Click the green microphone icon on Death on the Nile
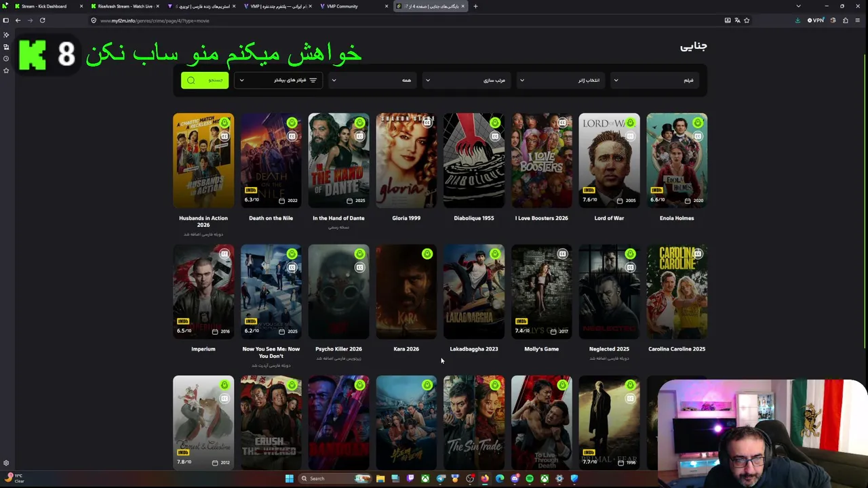Viewport: 868px width, 488px height. coord(292,123)
